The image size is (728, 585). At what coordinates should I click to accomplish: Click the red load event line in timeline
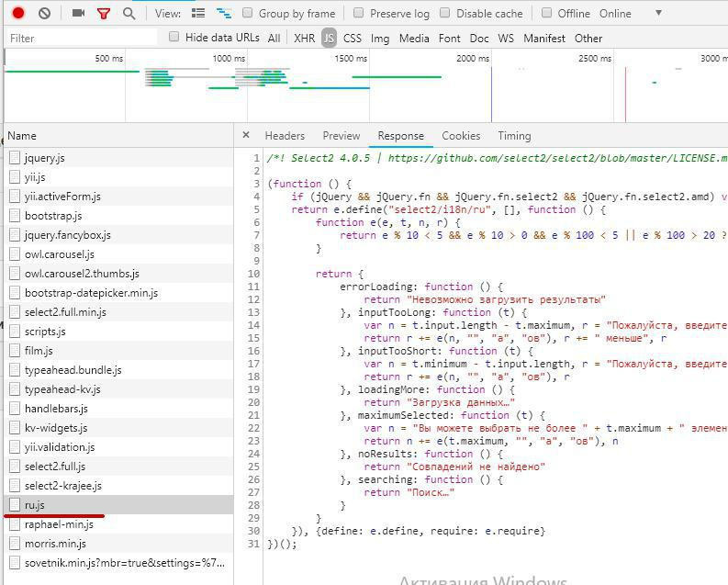click(625, 95)
